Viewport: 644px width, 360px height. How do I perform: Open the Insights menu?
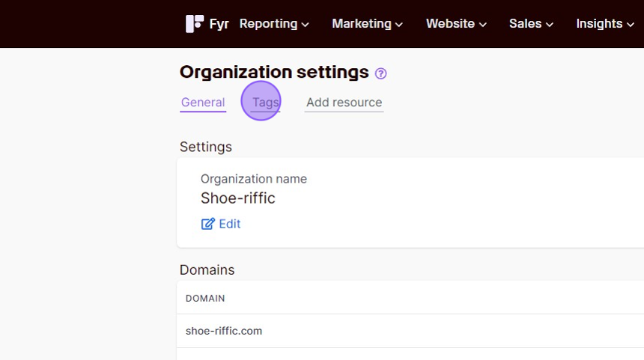click(x=605, y=24)
